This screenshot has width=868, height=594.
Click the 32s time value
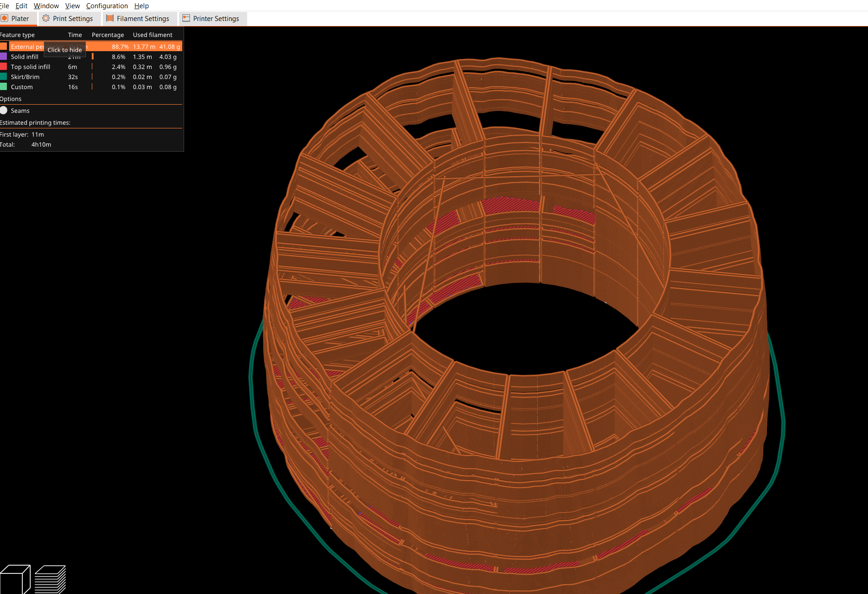click(x=73, y=77)
